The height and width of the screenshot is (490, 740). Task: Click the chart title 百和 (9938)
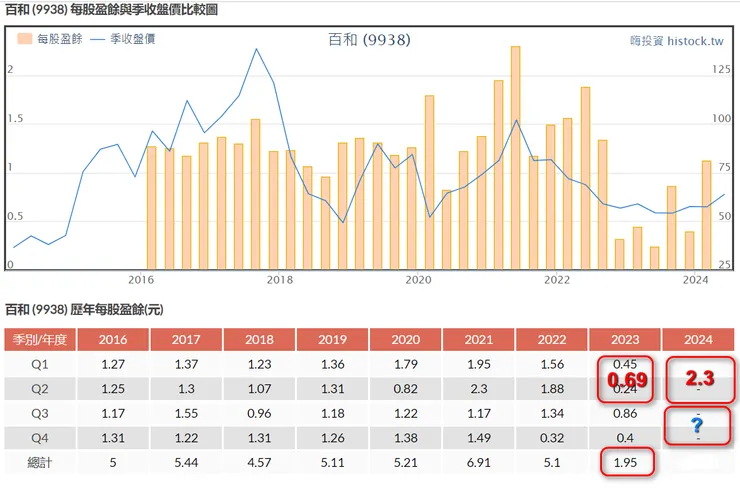coord(370,40)
